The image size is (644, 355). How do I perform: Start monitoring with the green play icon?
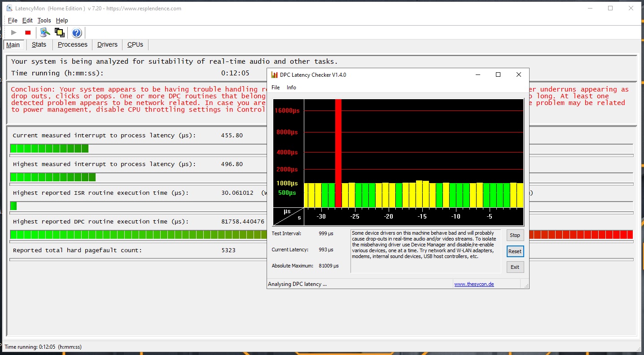[14, 32]
